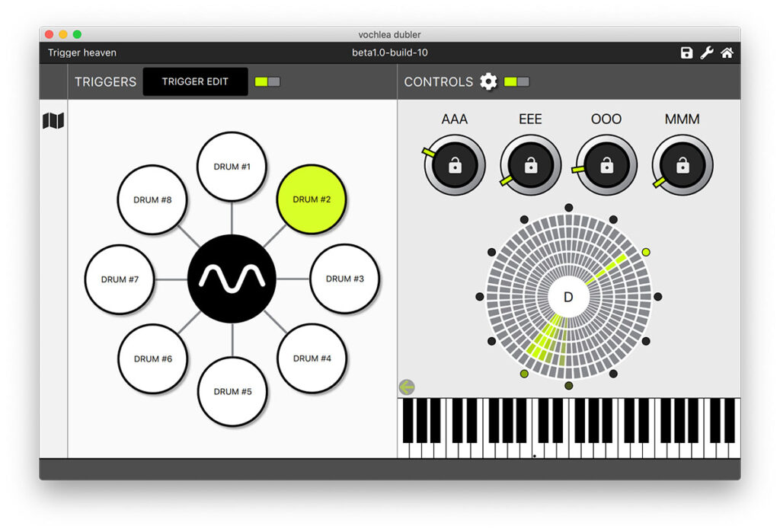
Task: Click the D key center of pitch wheel
Action: click(x=567, y=297)
